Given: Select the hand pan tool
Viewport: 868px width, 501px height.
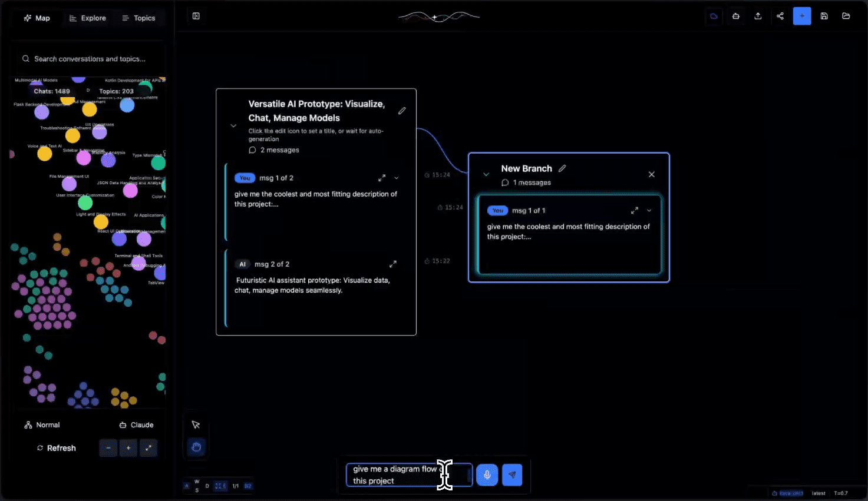Looking at the screenshot, I should pos(196,447).
